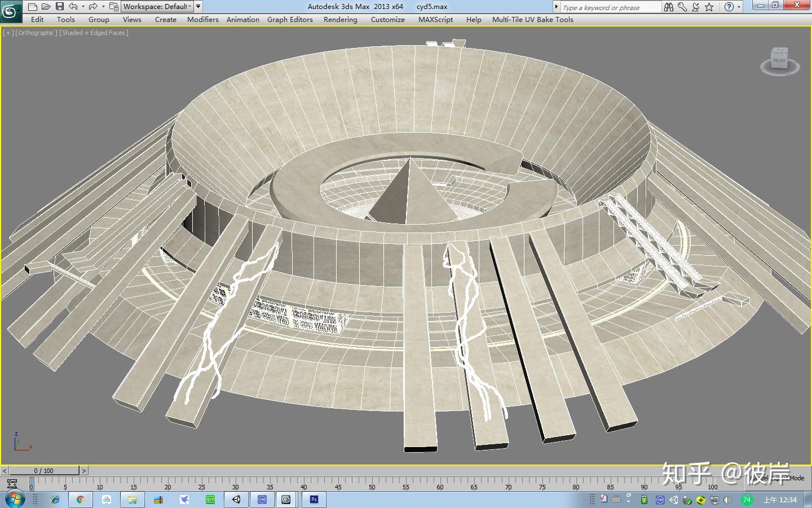Click the system tray volume speaker icon
Viewport: 812px width, 508px height.
point(727,500)
